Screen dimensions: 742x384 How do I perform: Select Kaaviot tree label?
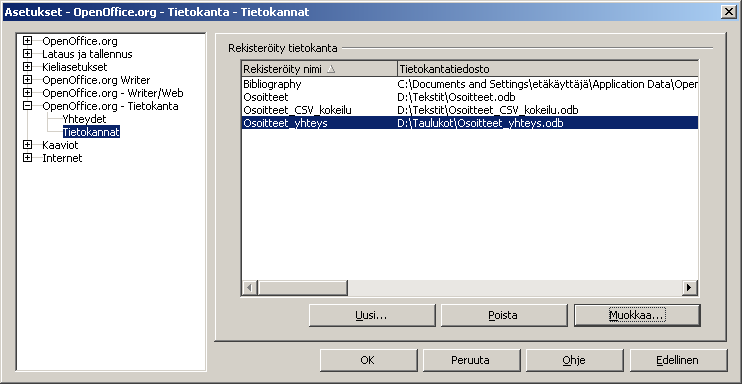pyautogui.click(x=60, y=145)
